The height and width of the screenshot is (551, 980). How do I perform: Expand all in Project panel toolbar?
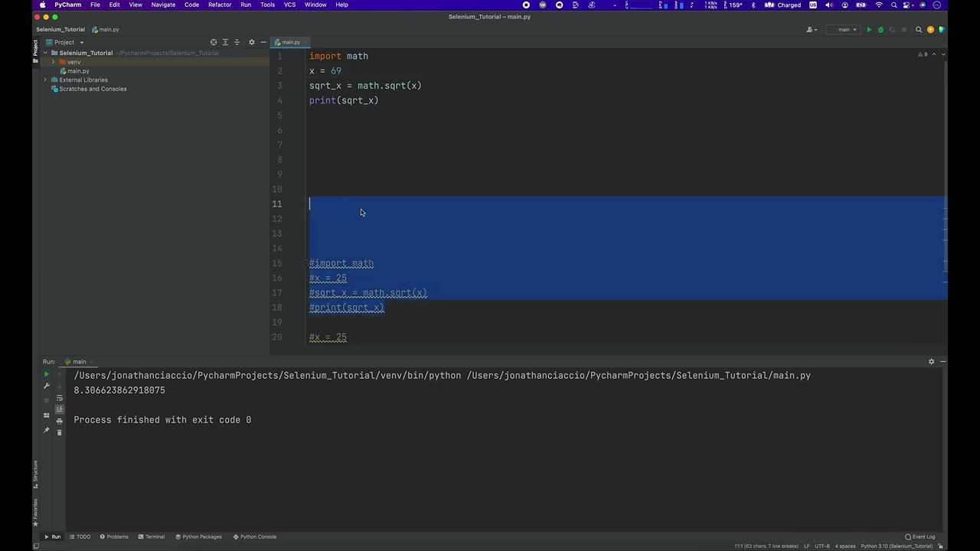pos(225,42)
